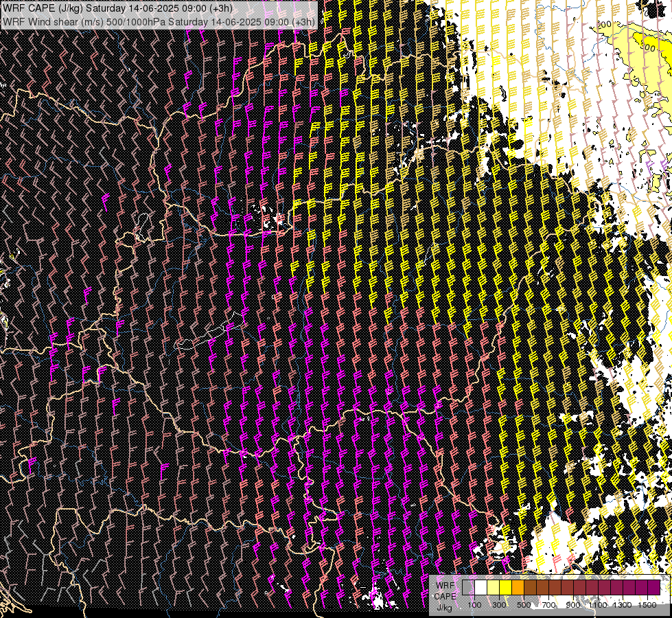Click the legend label 300
Screen dimensions: 672x618
(499, 605)
